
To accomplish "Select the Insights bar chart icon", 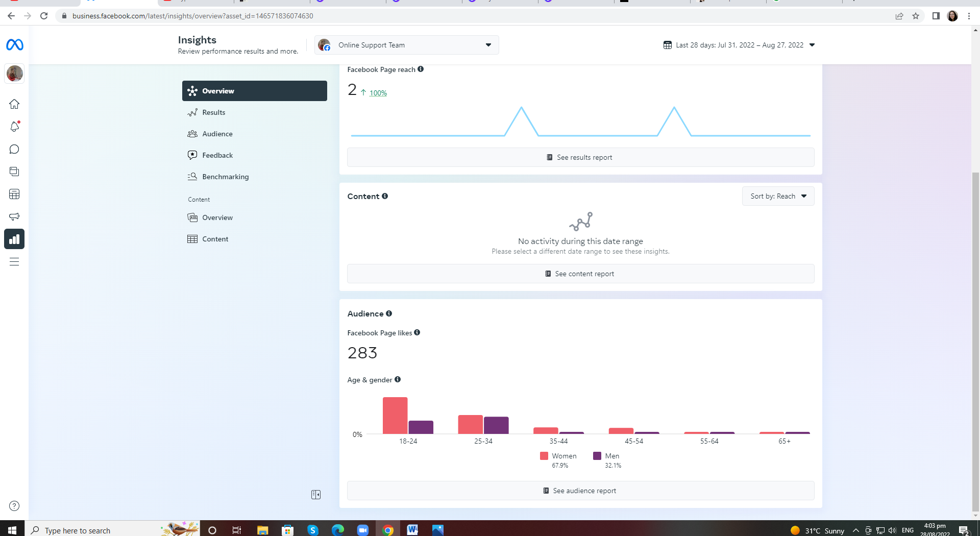I will pos(14,239).
